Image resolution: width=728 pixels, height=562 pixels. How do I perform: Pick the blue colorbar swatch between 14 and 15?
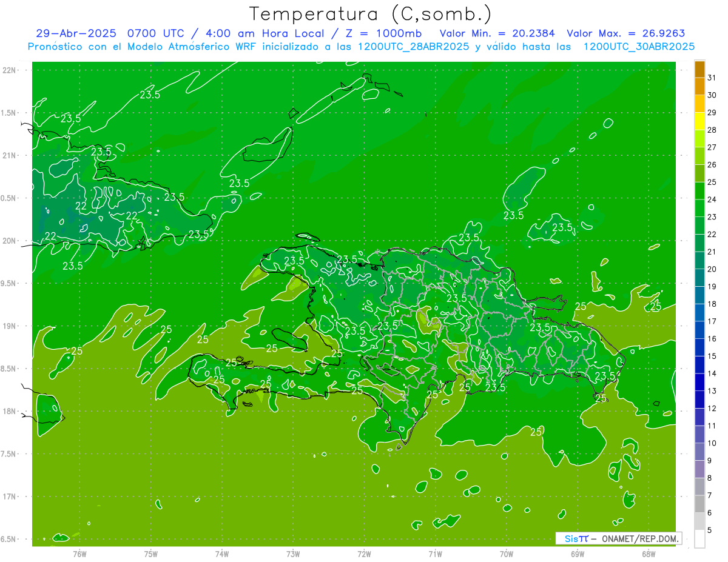(699, 365)
